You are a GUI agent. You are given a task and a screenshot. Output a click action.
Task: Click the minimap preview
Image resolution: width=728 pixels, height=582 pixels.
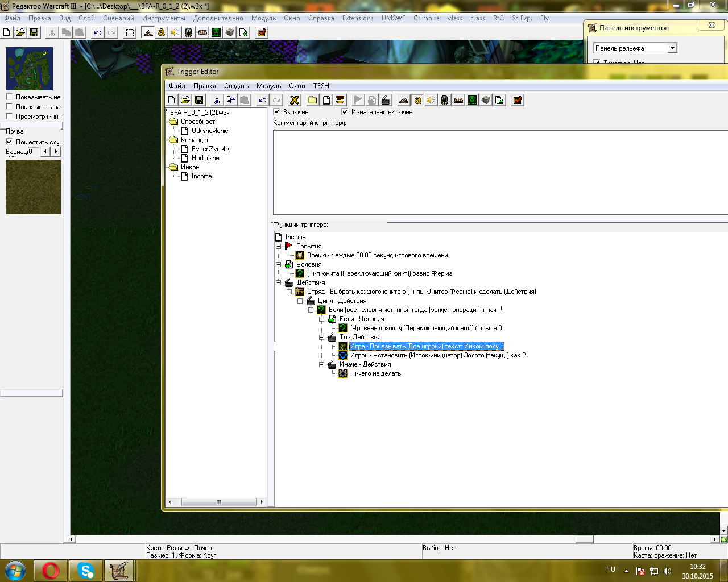29,69
